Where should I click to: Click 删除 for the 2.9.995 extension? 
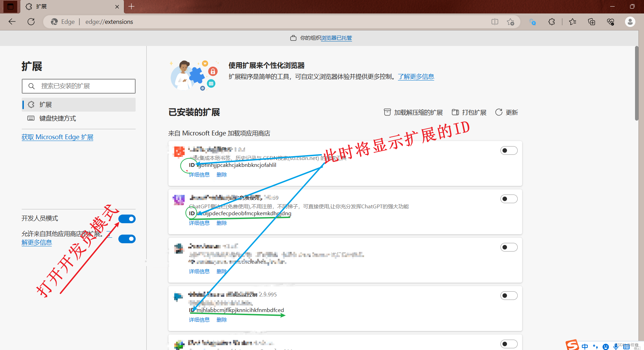[222, 320]
